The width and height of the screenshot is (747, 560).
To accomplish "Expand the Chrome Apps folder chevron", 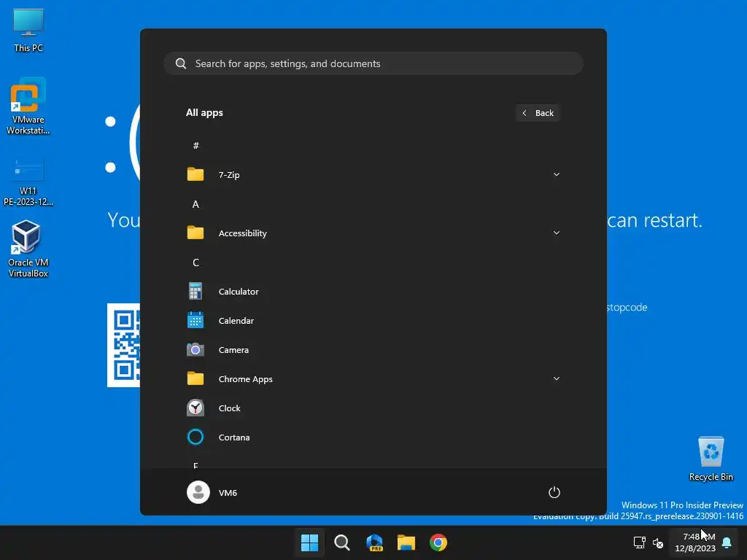I will [557, 378].
